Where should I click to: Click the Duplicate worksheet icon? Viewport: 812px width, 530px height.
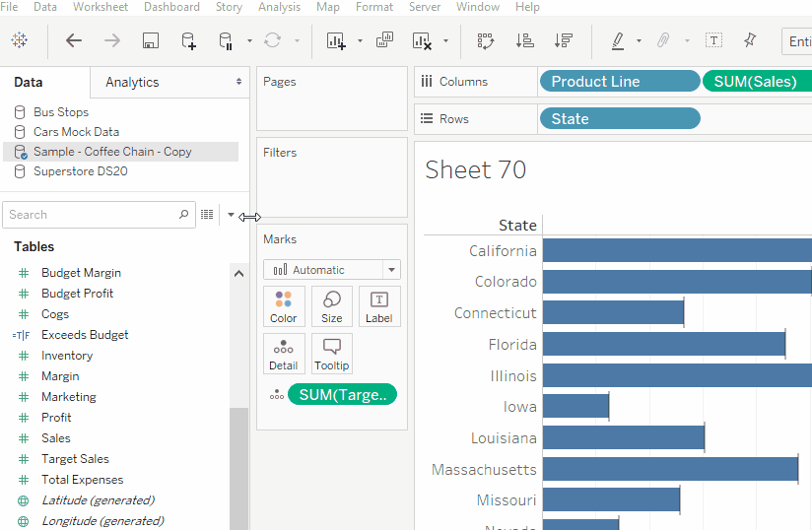pyautogui.click(x=384, y=40)
